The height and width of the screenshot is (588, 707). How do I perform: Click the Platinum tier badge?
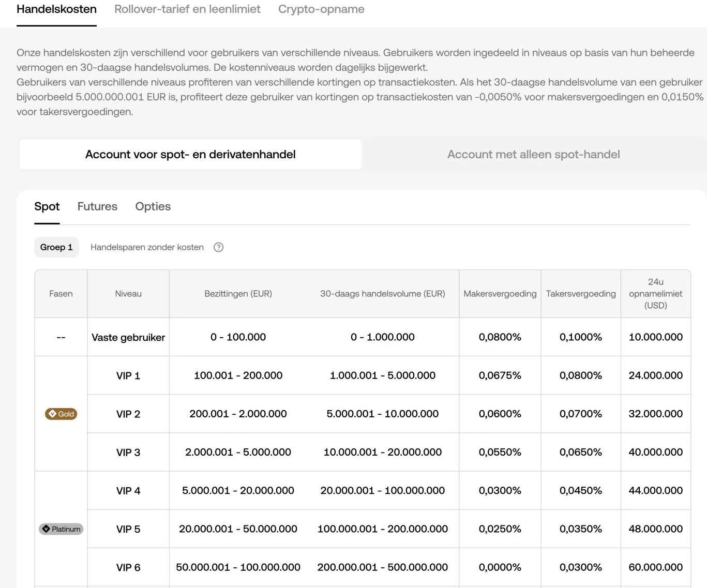tap(61, 529)
